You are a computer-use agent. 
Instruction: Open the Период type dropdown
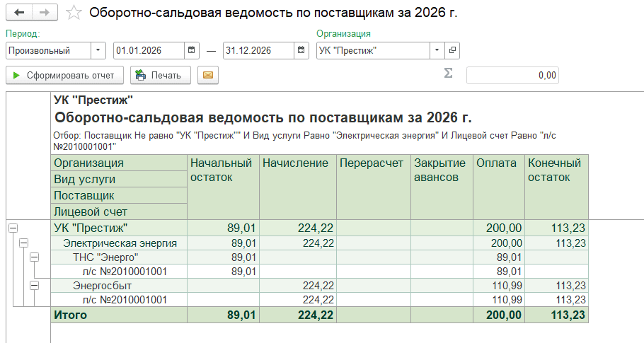point(98,50)
